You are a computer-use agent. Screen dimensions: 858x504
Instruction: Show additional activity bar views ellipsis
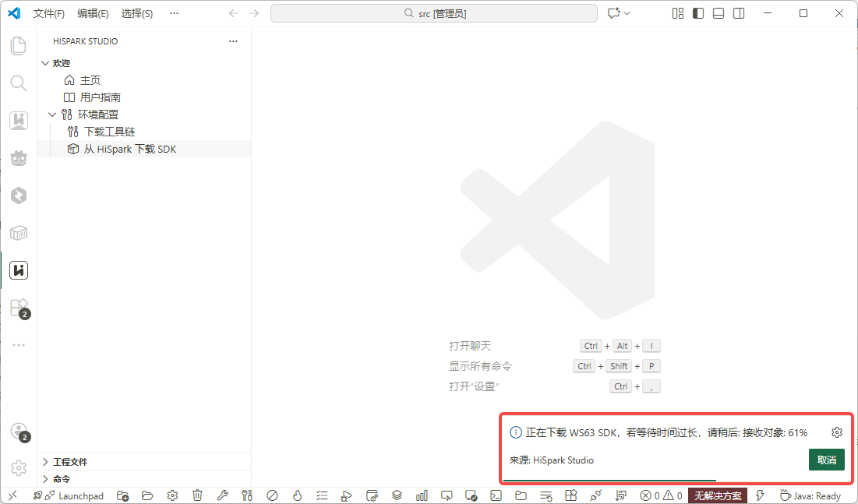point(19,345)
